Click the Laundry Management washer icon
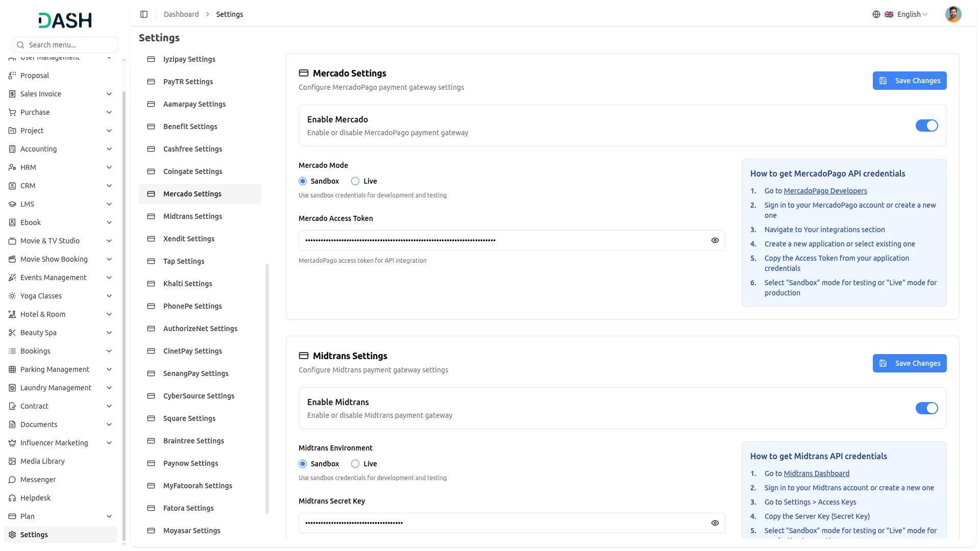This screenshot has height=551, width=980. pyautogui.click(x=12, y=388)
